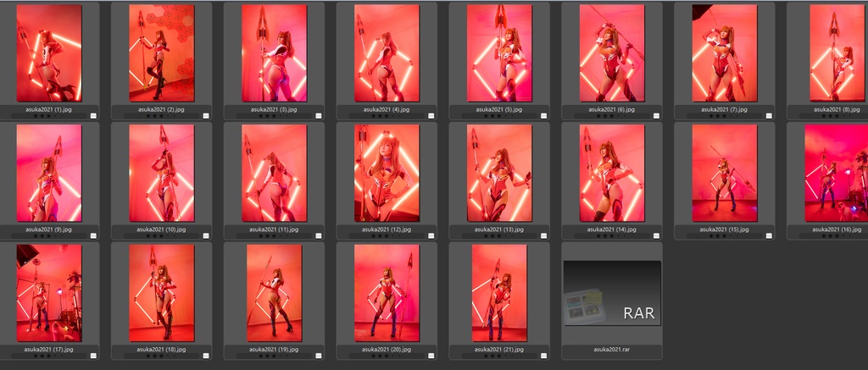This screenshot has height=370, width=868.
Task: Select the asuka2021 (6).jpg thumbnail image
Action: pos(612,53)
